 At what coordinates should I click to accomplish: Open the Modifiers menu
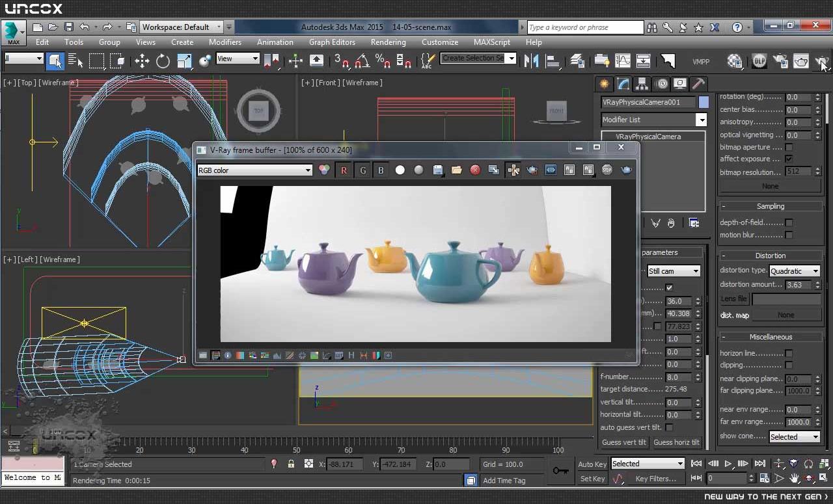pos(225,42)
